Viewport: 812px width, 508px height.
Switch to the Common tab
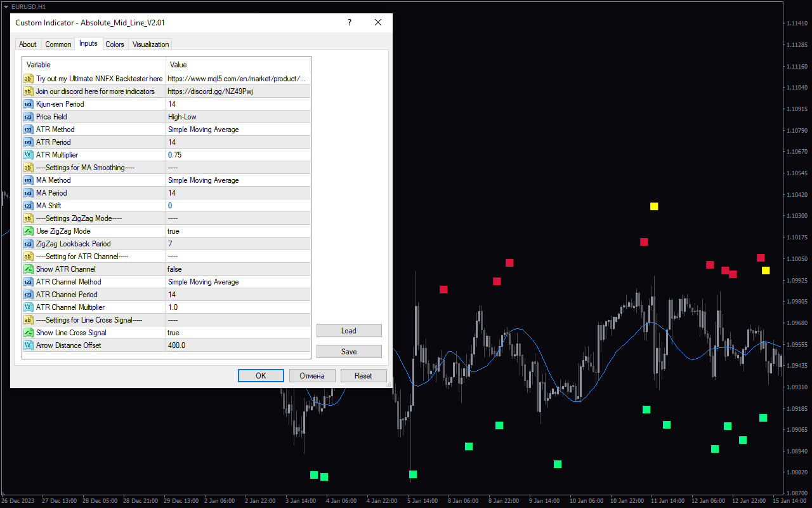(x=58, y=44)
